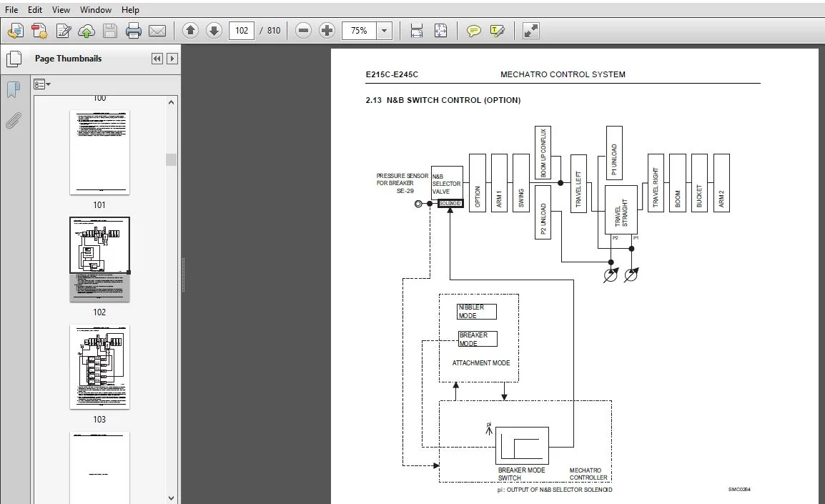Click the 'TRAVEL RIGHT' valve block
This screenshot has width=825, height=504.
tap(656, 183)
